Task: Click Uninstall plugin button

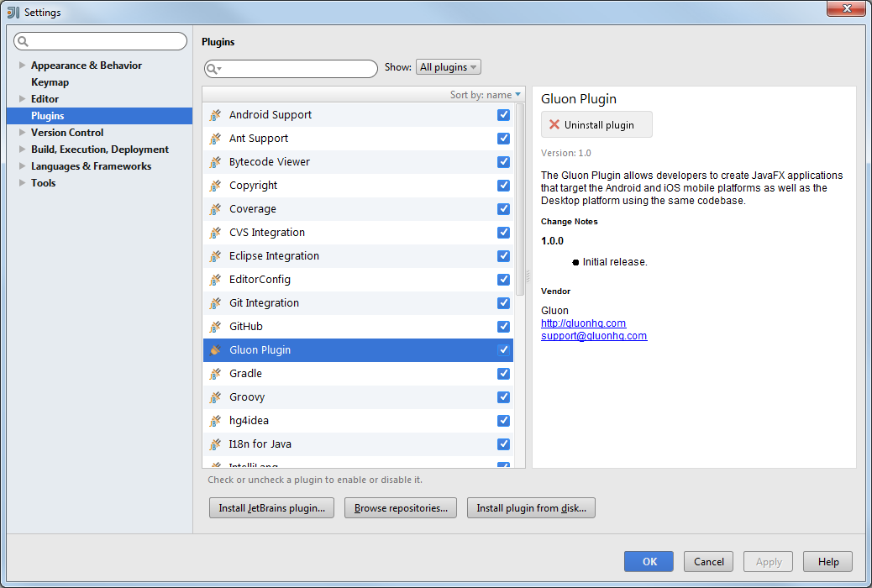Action: 596,124
